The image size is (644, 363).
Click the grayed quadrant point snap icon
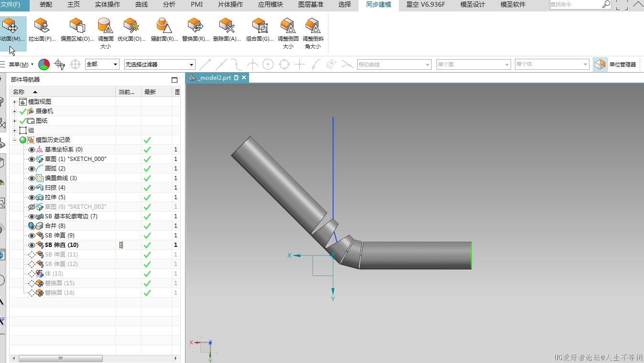[284, 64]
